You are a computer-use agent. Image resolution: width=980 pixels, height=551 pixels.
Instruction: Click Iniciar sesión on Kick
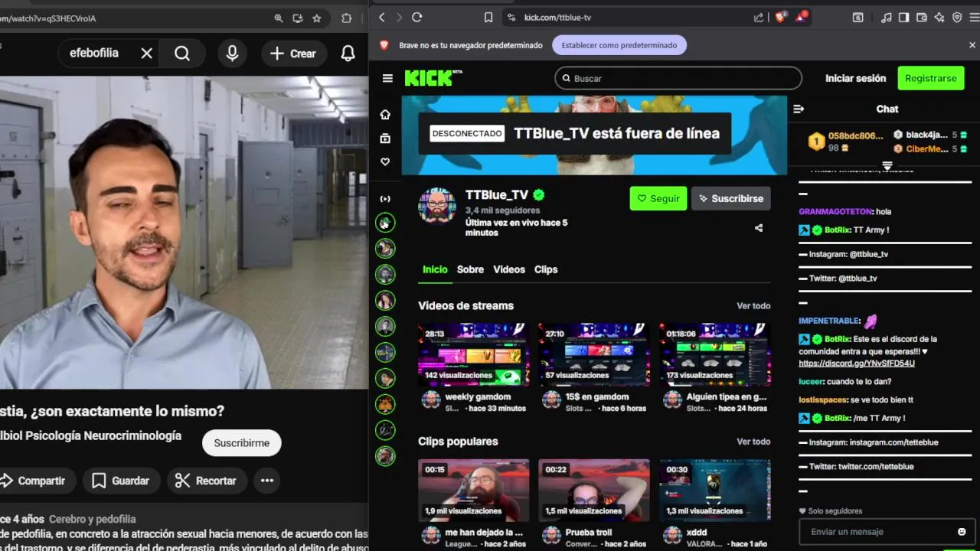[x=855, y=78]
